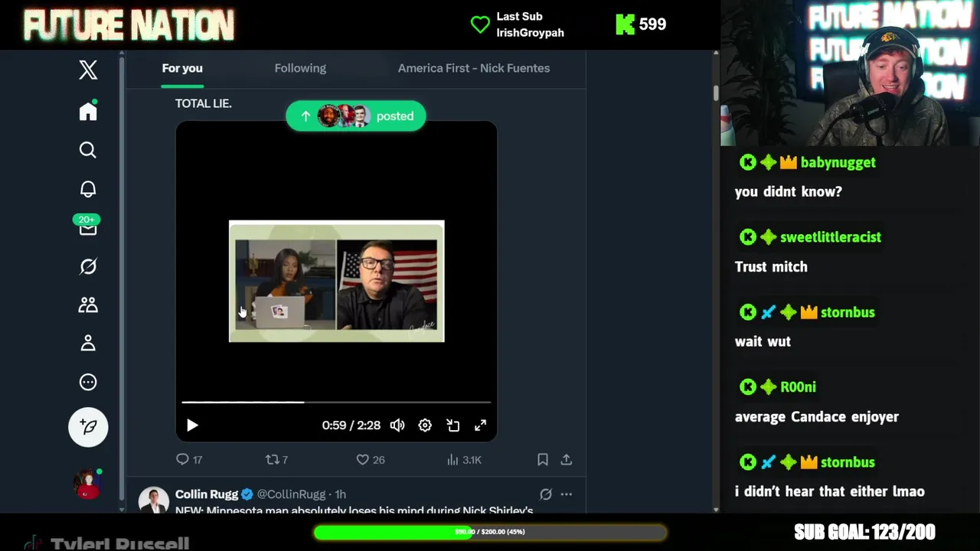This screenshot has height=551, width=980.
Task: Open the Grok icon in sidebar
Action: click(88, 266)
